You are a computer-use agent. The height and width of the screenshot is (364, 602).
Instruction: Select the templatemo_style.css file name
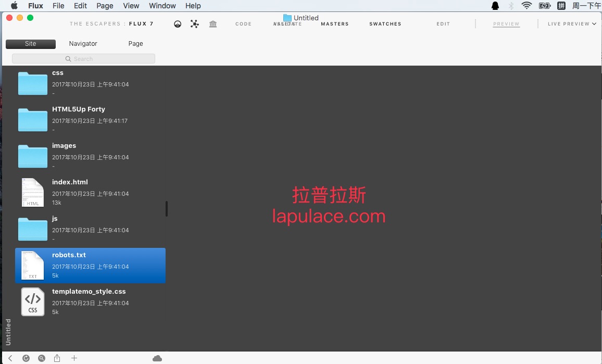[x=89, y=292]
